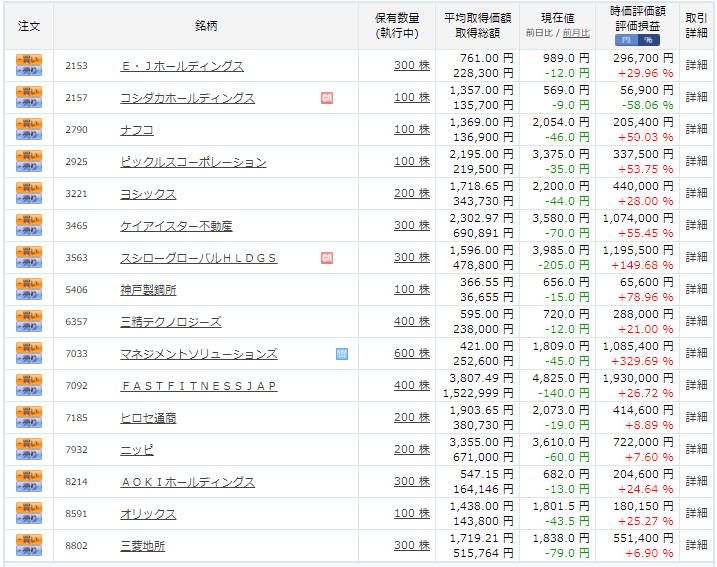This screenshot has width=717, height=567.
Task: Click the 売り button for 6357 三精テクノロジーズ
Action: click(29, 327)
